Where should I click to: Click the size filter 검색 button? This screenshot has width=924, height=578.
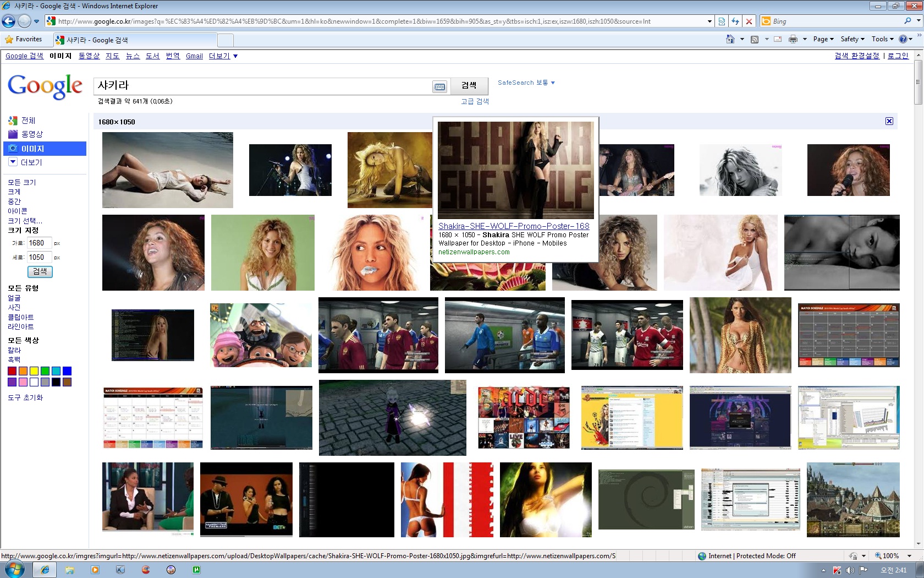40,271
